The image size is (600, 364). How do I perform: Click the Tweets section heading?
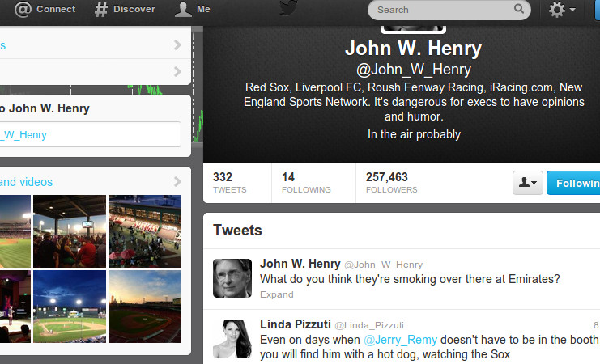[x=237, y=231]
